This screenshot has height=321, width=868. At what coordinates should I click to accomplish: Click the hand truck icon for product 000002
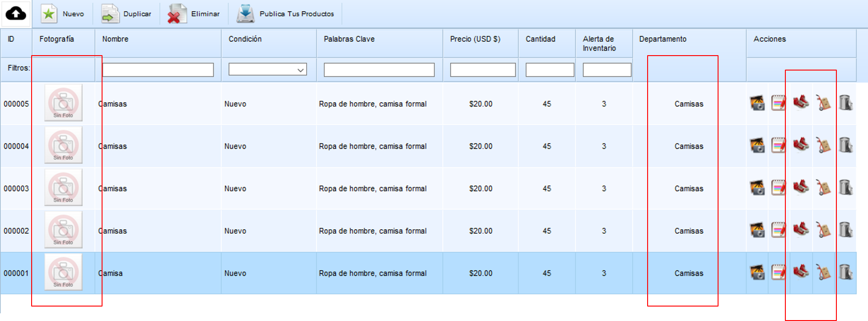823,230
